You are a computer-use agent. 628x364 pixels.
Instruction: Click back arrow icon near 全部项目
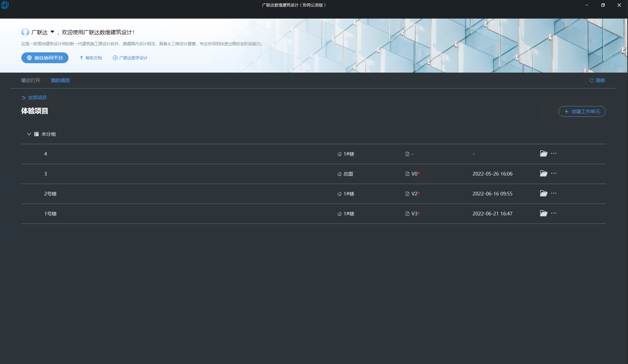tap(24, 98)
